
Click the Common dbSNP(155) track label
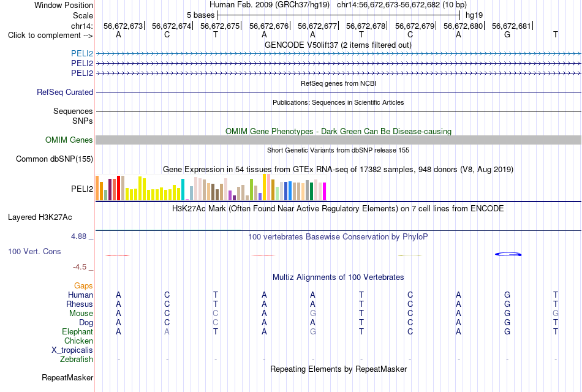tap(55, 159)
